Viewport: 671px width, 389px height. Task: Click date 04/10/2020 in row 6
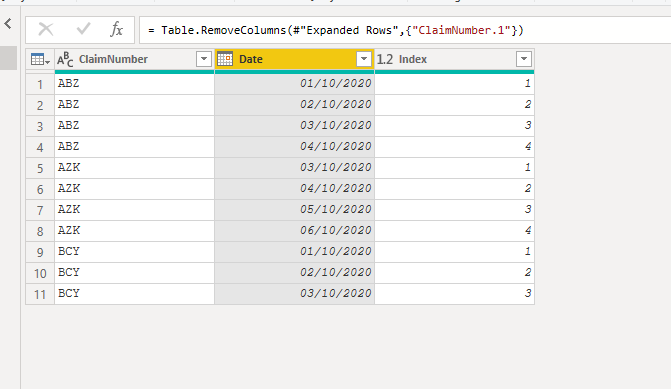click(294, 189)
